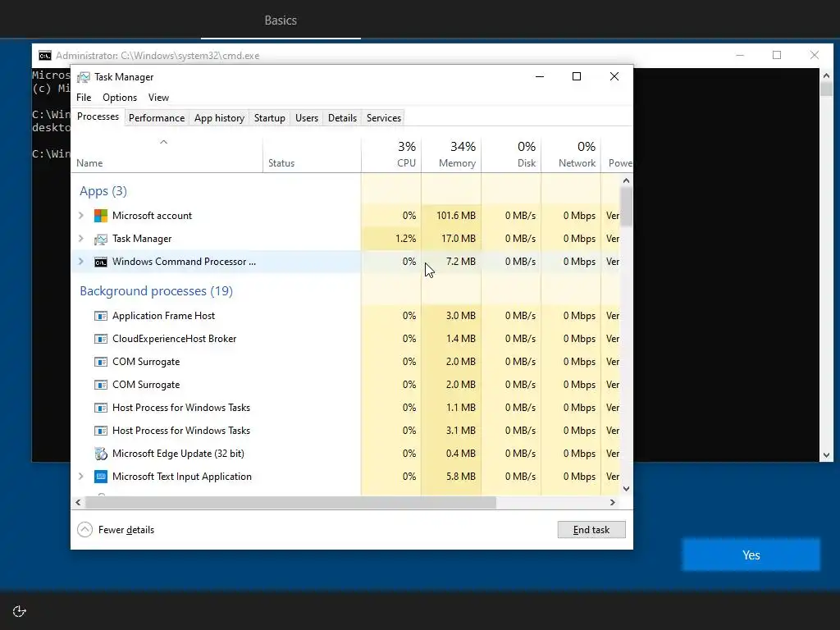Click Task Manager vertical scrollbar thumb
Screen dimensions: 840x630
tap(626, 207)
